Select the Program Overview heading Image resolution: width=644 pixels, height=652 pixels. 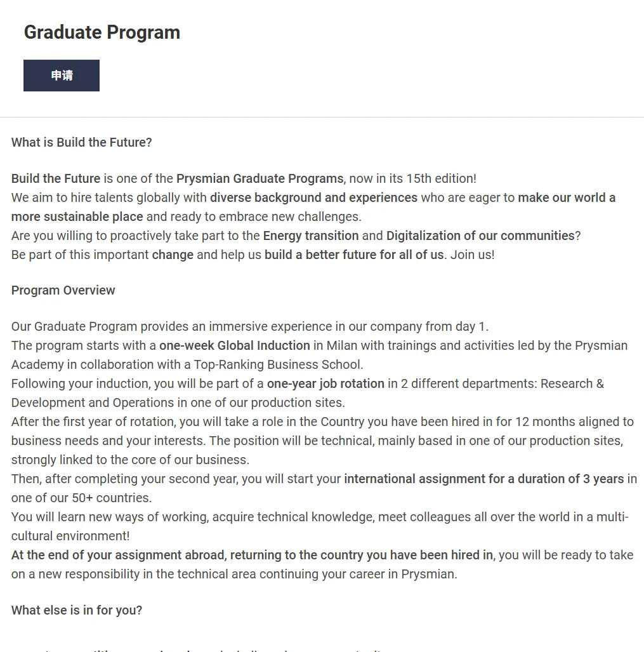point(63,290)
